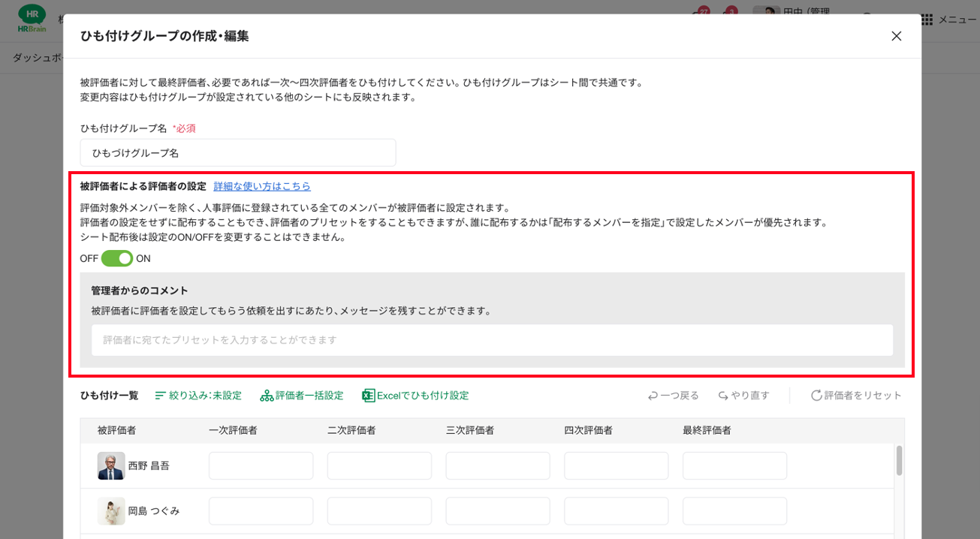Click 西野 昌吾's profile photo
Image resolution: width=980 pixels, height=539 pixels.
(x=111, y=465)
